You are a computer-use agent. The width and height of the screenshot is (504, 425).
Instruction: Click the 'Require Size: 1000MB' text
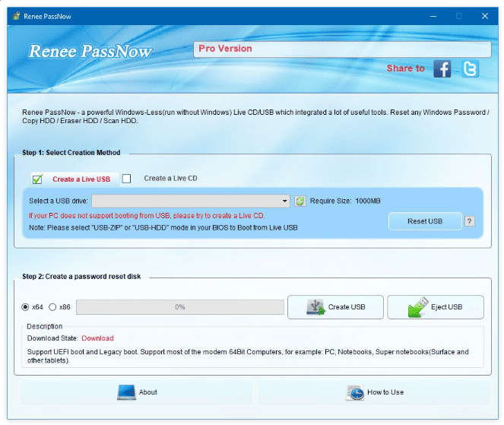pyautogui.click(x=345, y=201)
